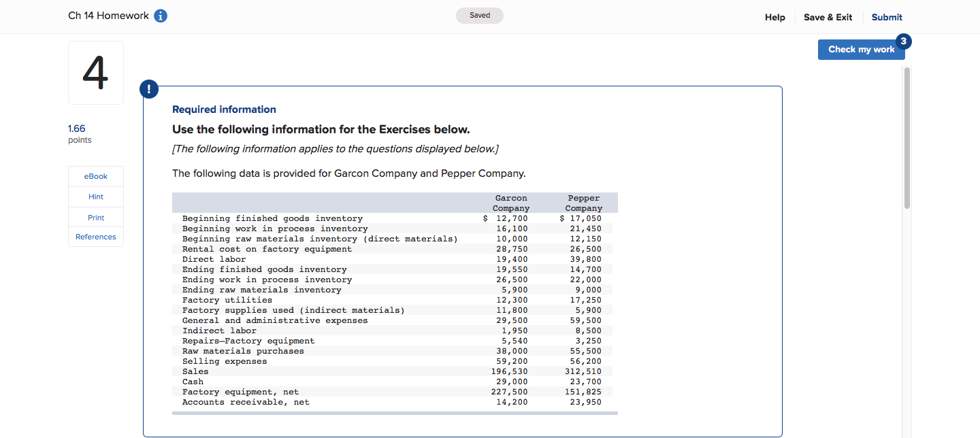Viewport: 980px width, 438px height.
Task: Click the Beginning raw materials inventory label
Action: pyautogui.click(x=320, y=239)
